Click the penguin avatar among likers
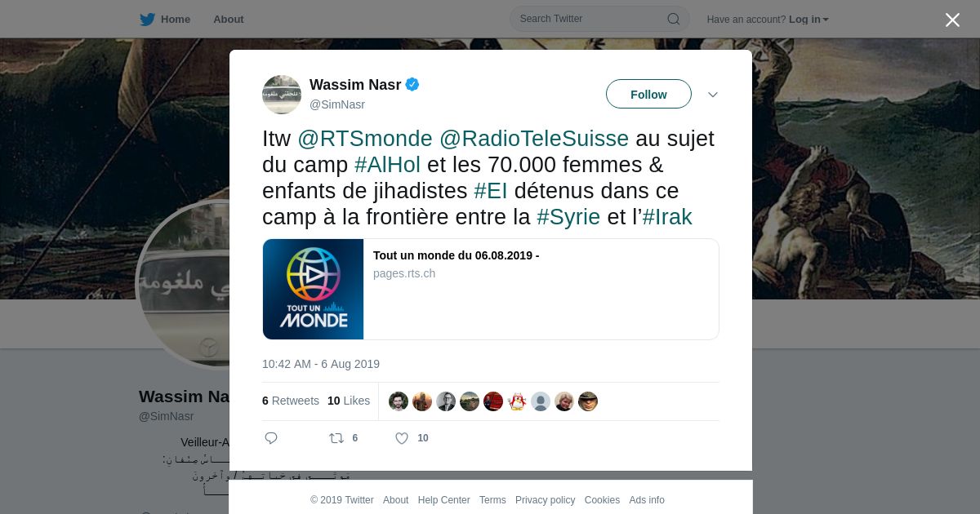 coord(517,401)
